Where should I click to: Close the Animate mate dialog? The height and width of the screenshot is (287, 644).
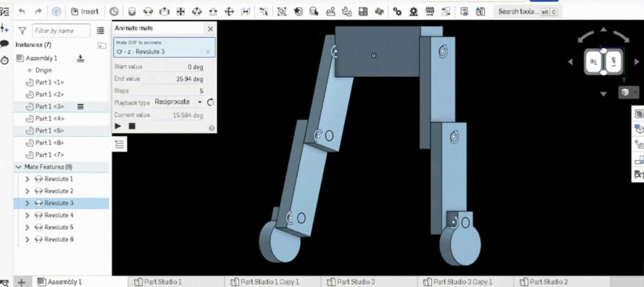click(210, 29)
